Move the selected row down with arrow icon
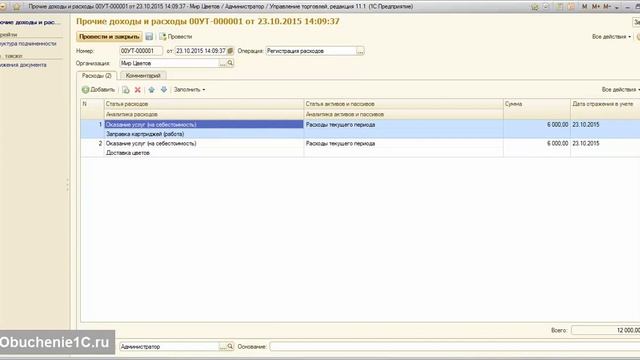This screenshot has height=360, width=640. [x=164, y=90]
